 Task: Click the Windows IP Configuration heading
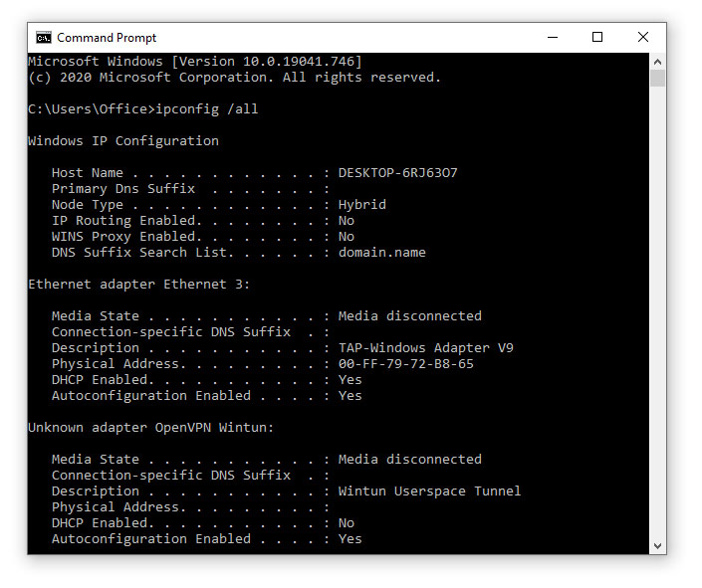122,141
